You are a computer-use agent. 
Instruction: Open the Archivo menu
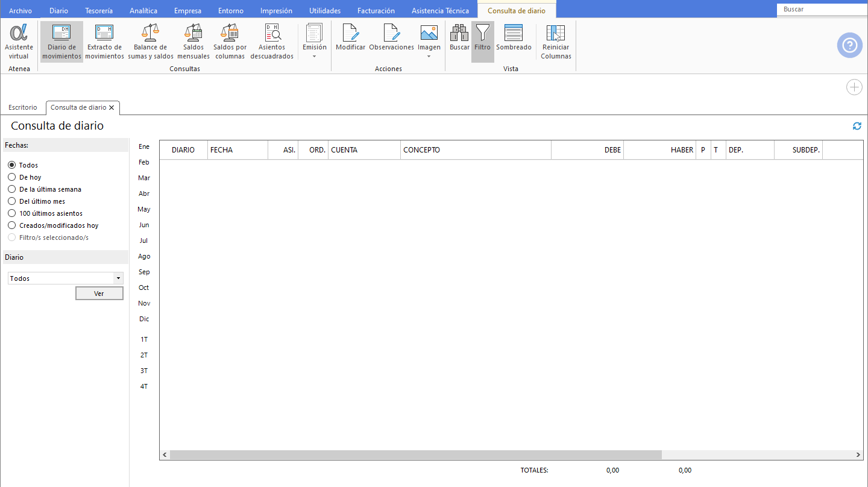click(20, 10)
